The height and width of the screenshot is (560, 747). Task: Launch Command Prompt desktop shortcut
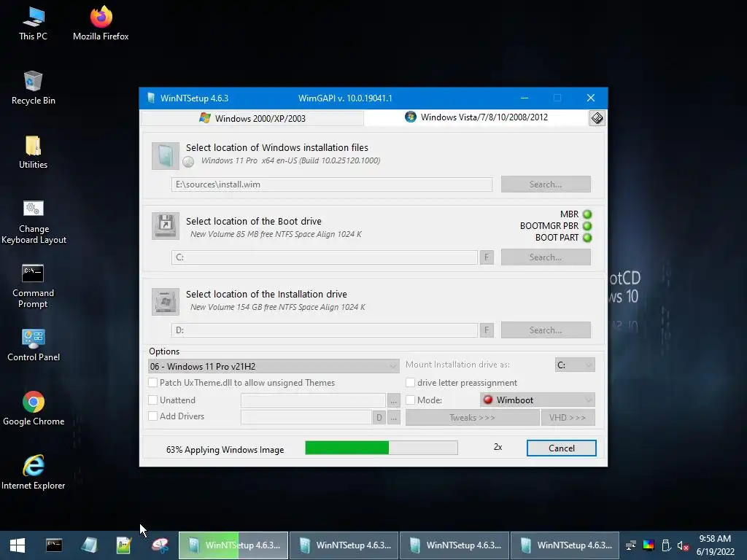(x=33, y=286)
